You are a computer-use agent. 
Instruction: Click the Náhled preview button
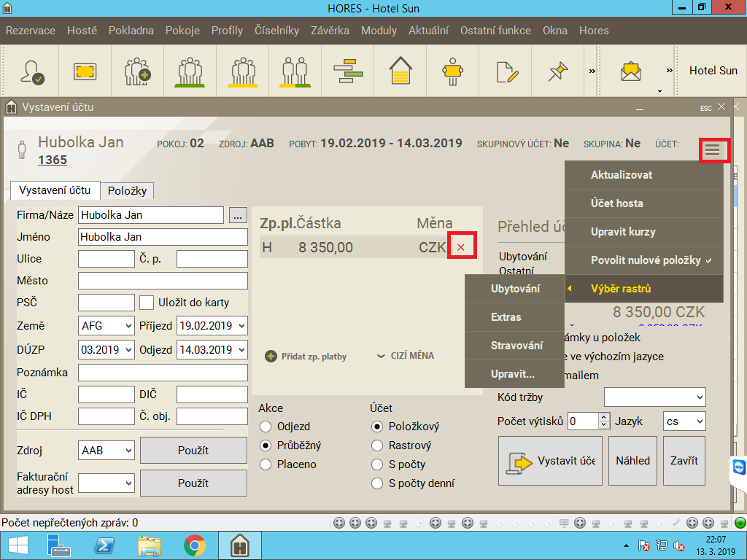point(632,461)
